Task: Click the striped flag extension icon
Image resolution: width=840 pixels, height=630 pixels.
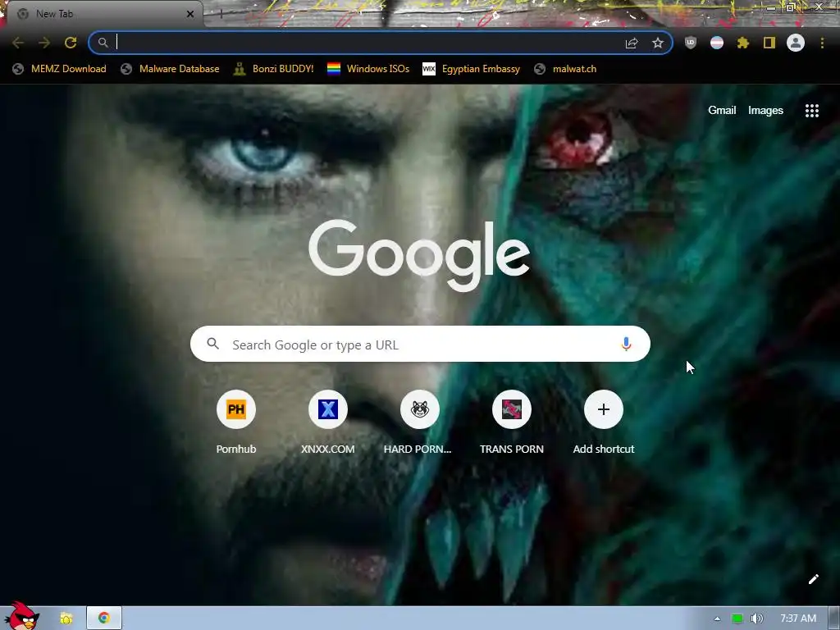Action: 717,43
